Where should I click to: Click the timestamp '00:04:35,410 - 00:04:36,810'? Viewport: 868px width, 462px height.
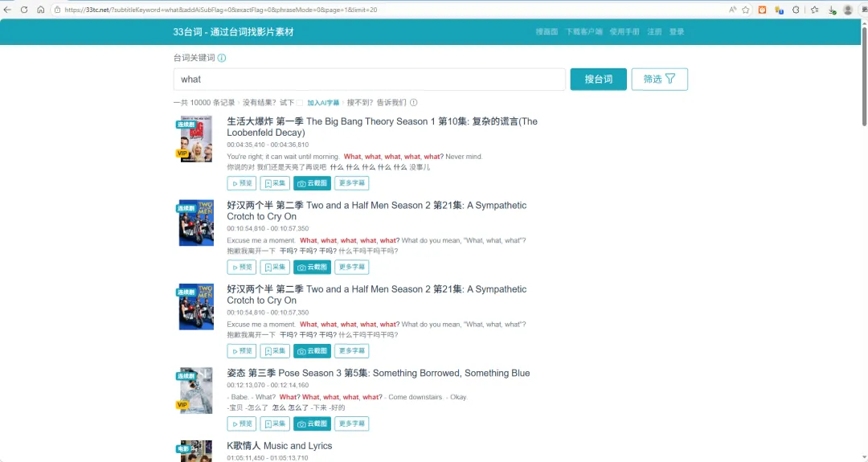(x=268, y=145)
